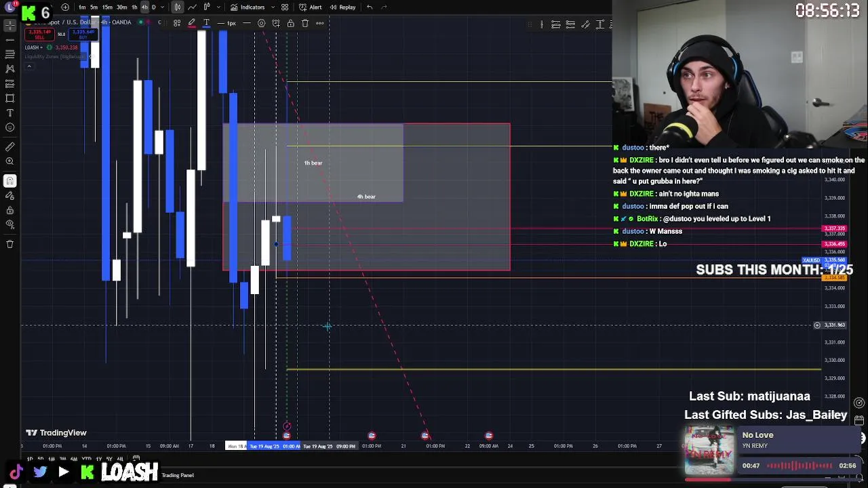This screenshot has height=488, width=868.
Task: Click the TikTok icon in stream overlay
Action: pos(16,472)
